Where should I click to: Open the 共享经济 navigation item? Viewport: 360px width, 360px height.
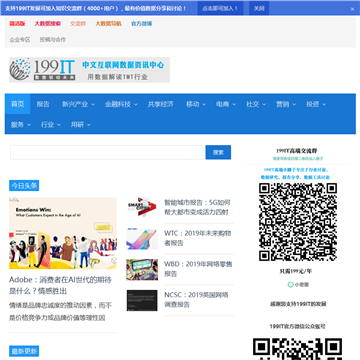point(161,104)
